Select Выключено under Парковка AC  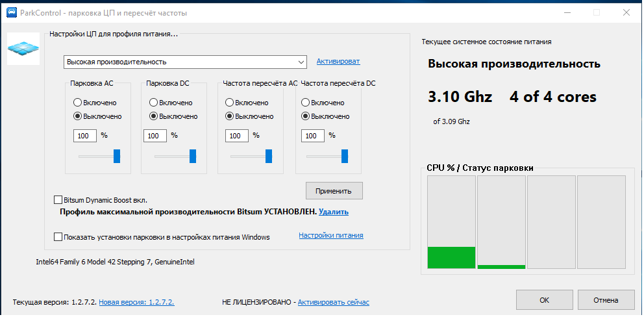click(97, 116)
